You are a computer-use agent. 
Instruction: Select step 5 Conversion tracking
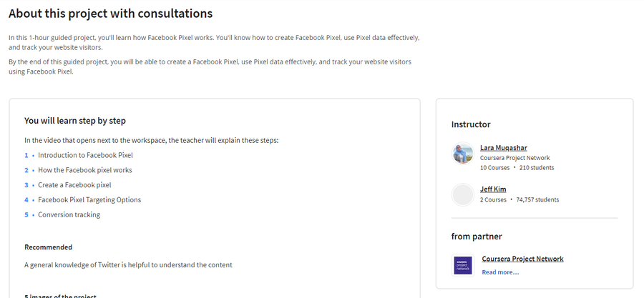[69, 214]
